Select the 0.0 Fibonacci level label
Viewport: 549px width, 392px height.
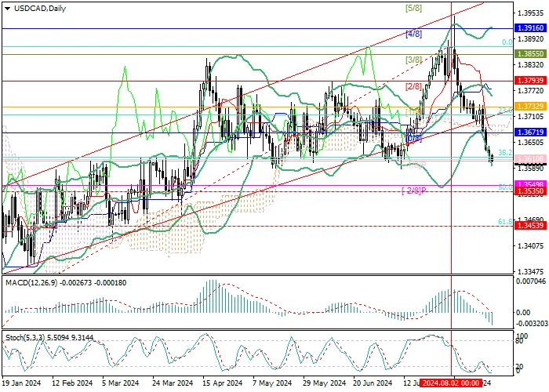click(x=507, y=42)
